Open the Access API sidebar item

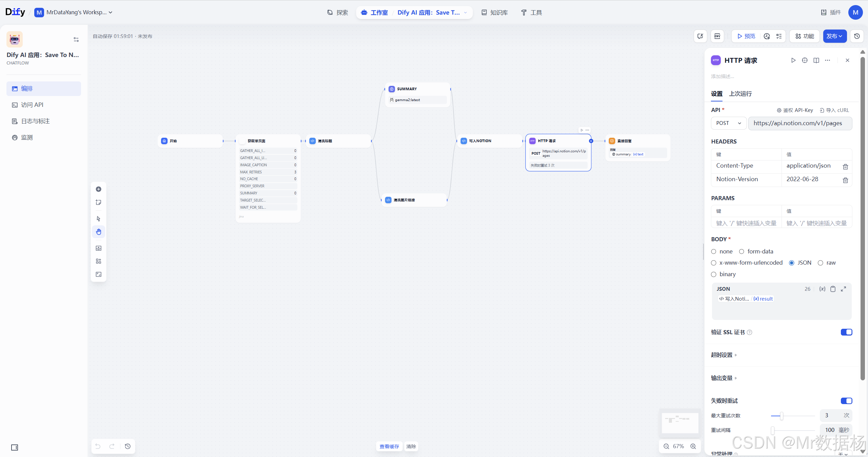coord(32,105)
